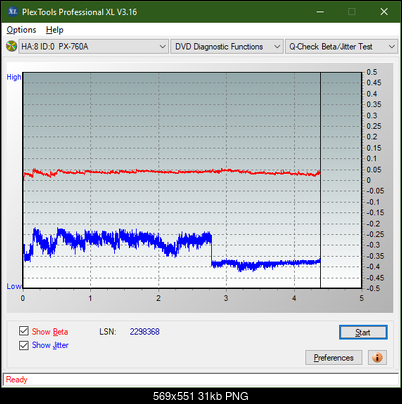Open the Help menu
402x404 pixels.
[x=55, y=30]
